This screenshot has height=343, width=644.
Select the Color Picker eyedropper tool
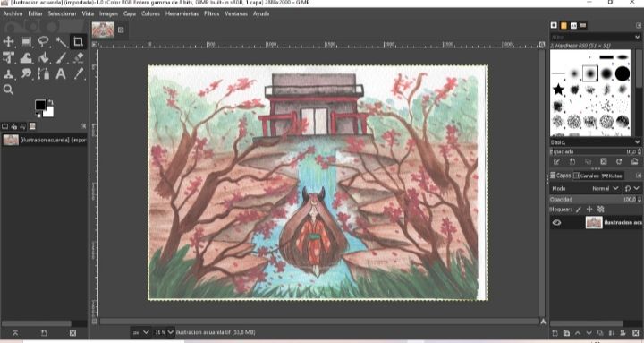click(x=79, y=73)
